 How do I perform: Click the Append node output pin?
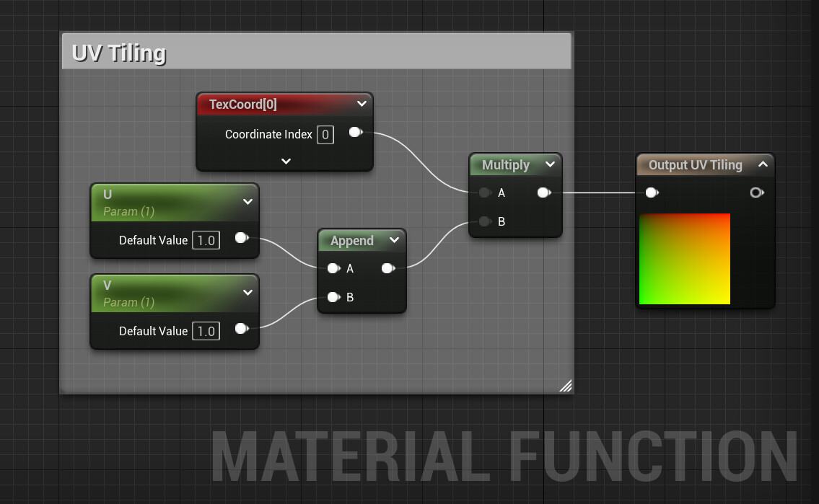pos(388,268)
